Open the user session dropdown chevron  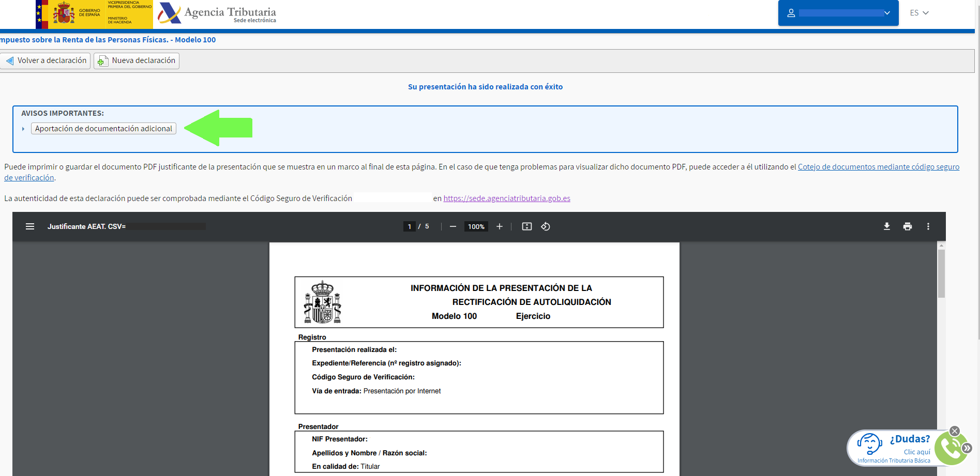pyautogui.click(x=886, y=13)
